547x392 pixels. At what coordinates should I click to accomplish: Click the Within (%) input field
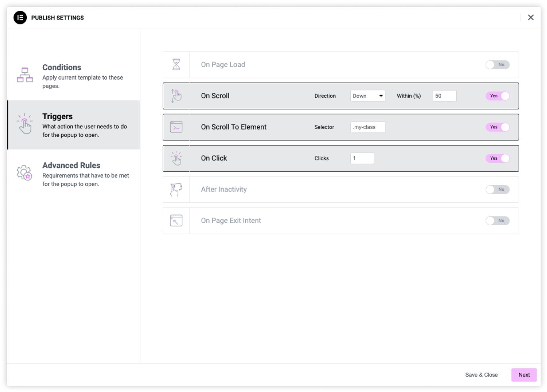click(444, 96)
